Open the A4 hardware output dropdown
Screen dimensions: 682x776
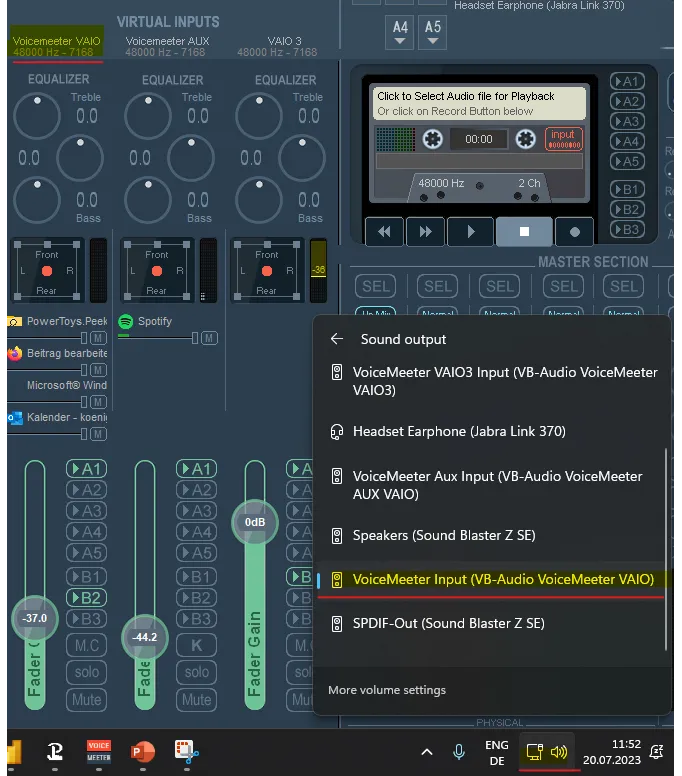400,31
